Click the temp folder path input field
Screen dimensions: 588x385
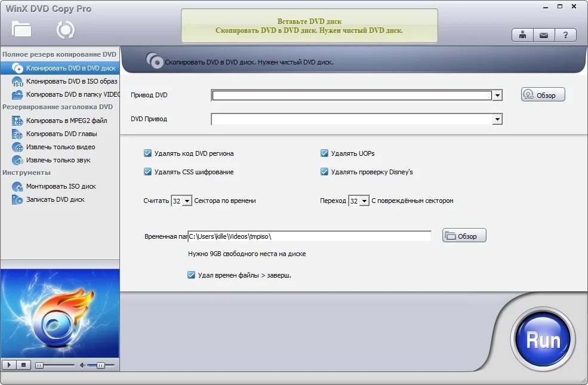pos(309,236)
